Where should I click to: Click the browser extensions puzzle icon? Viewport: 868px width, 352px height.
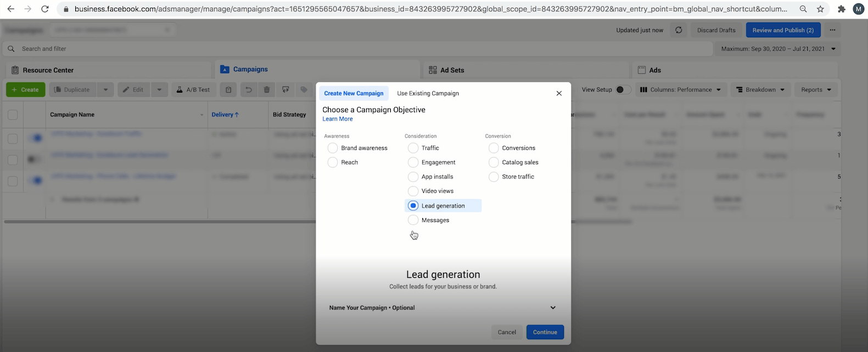pos(841,9)
